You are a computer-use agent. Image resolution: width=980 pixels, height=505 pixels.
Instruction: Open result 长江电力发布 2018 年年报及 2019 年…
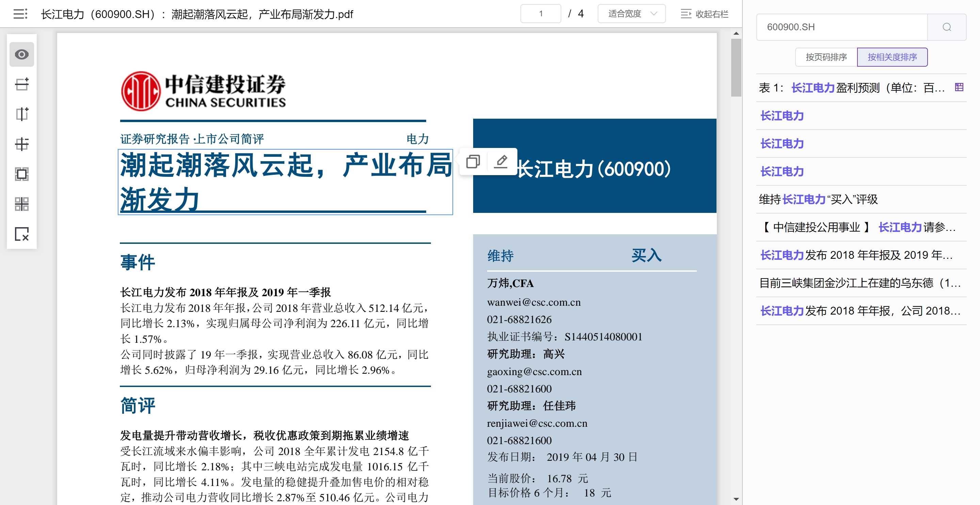[x=861, y=255]
